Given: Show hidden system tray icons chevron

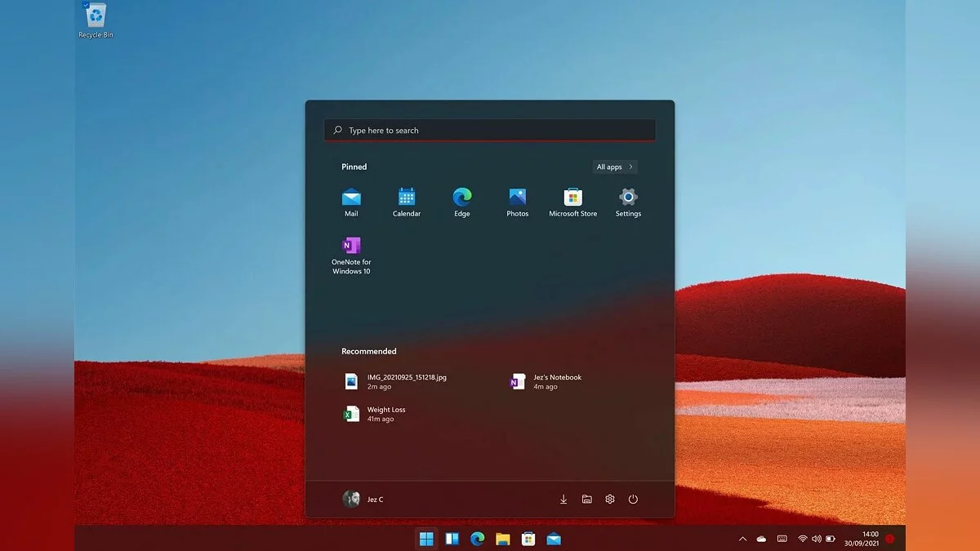Looking at the screenshot, I should (742, 539).
